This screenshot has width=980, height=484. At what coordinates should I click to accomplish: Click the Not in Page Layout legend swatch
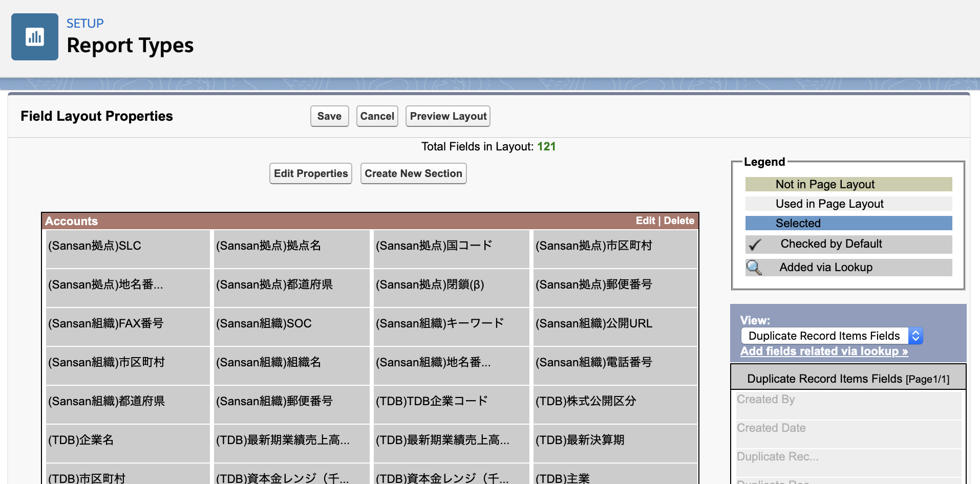848,184
